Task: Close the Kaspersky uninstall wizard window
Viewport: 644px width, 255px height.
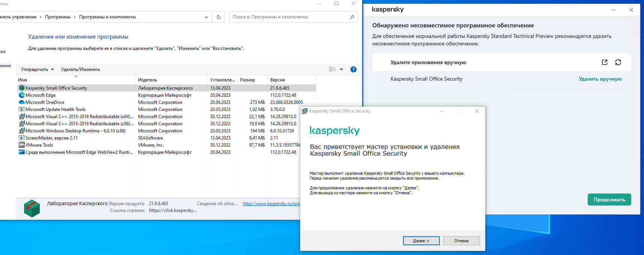Action: tap(477, 111)
